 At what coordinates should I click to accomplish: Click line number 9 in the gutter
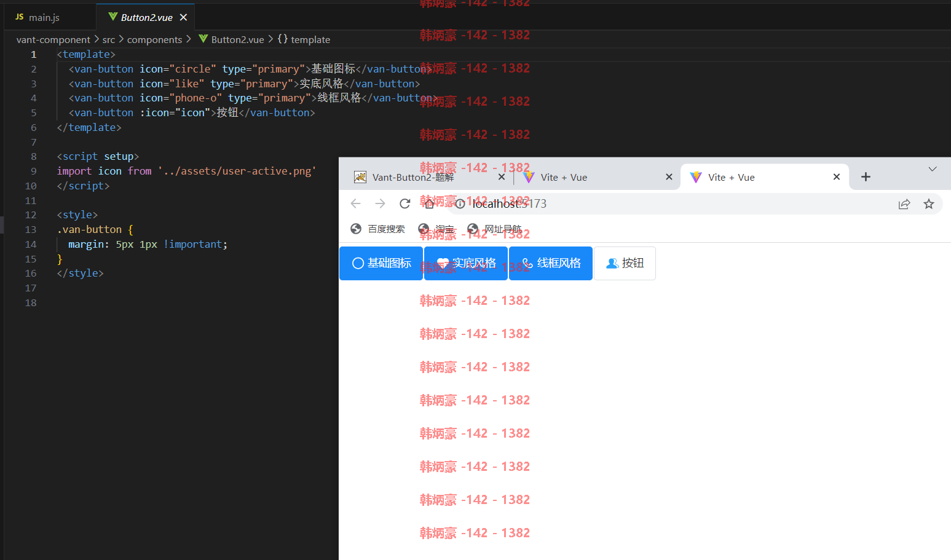(33, 171)
